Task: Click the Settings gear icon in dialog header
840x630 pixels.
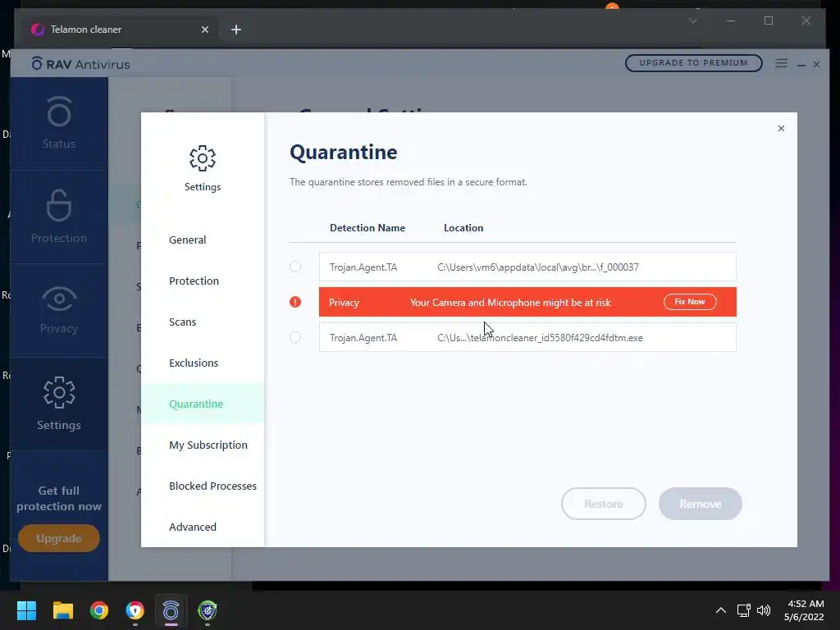Action: pyautogui.click(x=203, y=158)
